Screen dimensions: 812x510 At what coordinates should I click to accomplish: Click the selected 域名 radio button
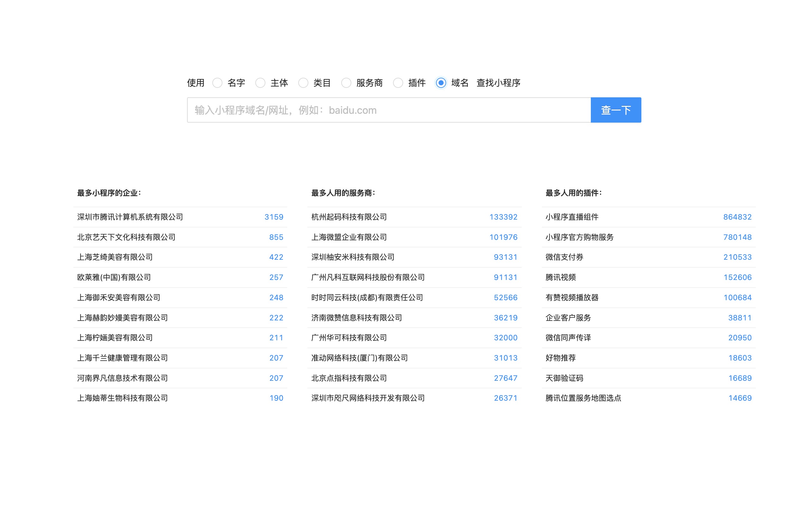[441, 83]
